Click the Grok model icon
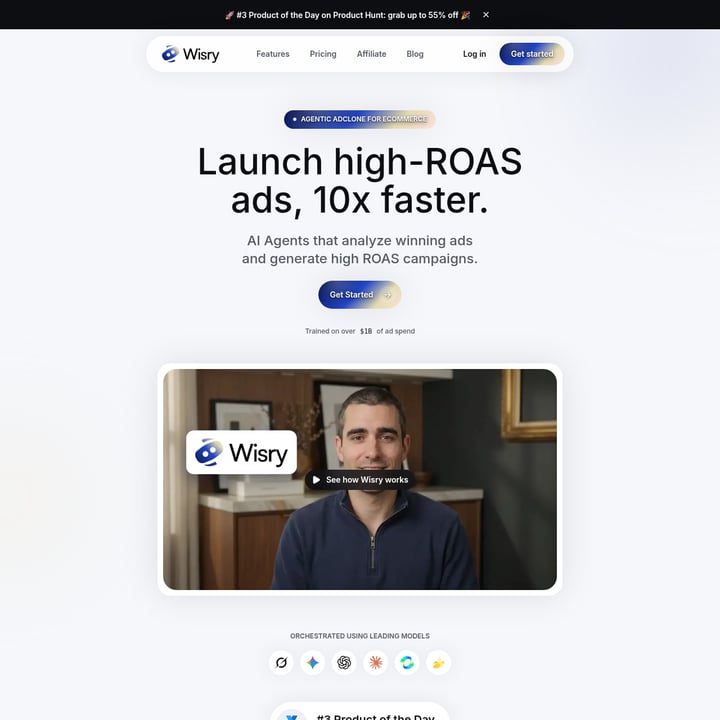 281,663
